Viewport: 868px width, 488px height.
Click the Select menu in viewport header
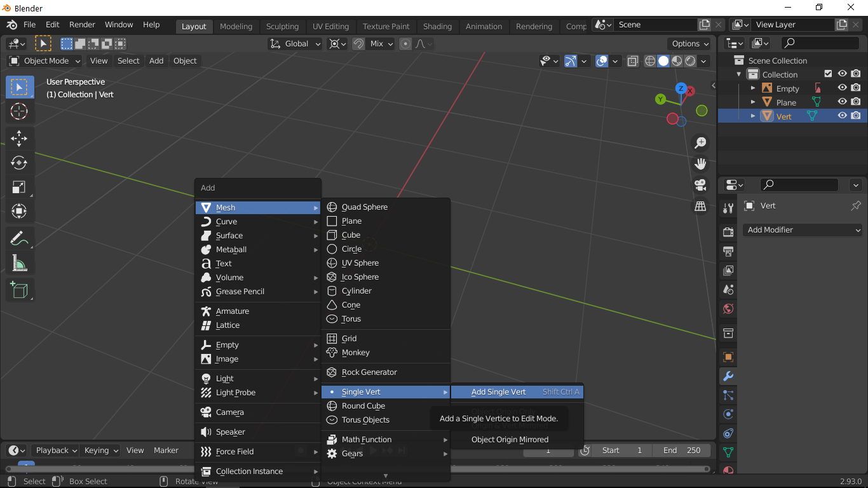[x=128, y=61]
